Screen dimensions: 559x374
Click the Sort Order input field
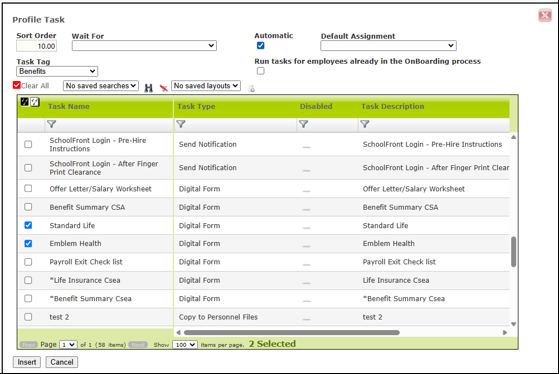click(x=36, y=46)
